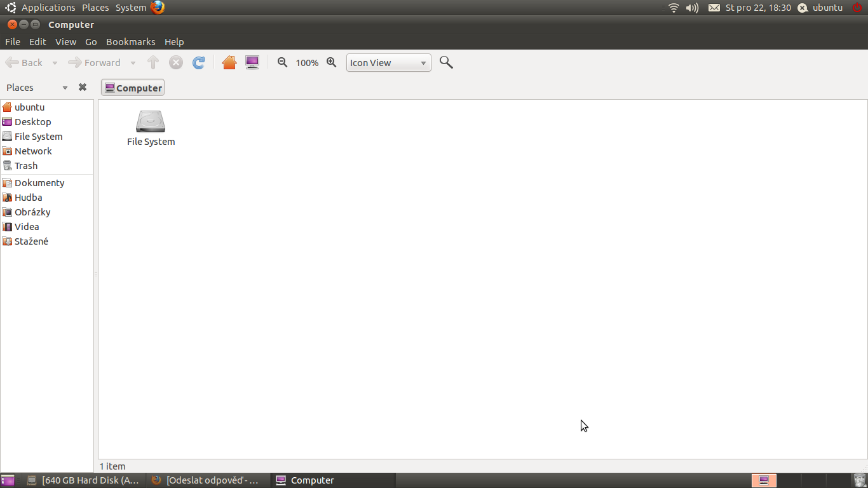Image resolution: width=868 pixels, height=488 pixels.
Task: Open the File System drive icon
Action: click(151, 122)
